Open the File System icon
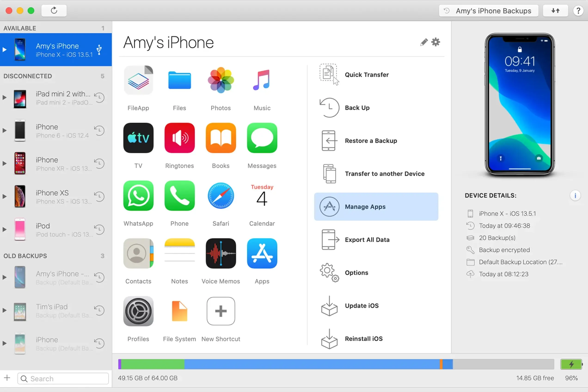Image resolution: width=588 pixels, height=392 pixels. 179,311
